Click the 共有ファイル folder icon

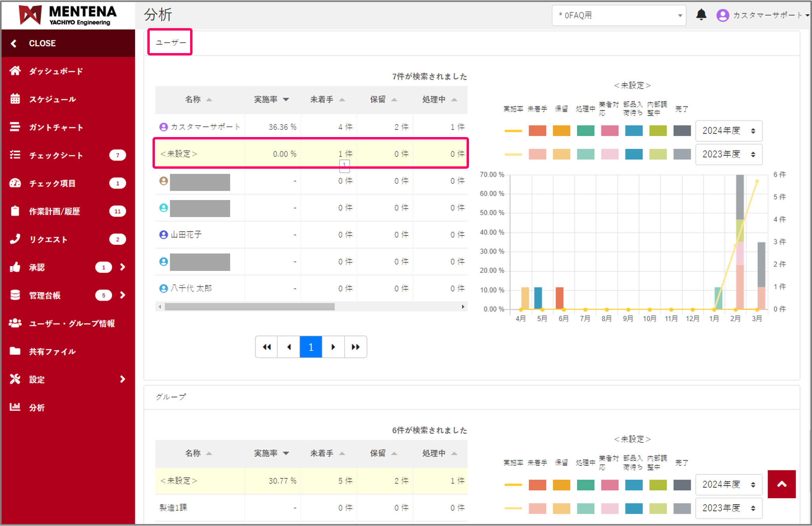click(15, 351)
